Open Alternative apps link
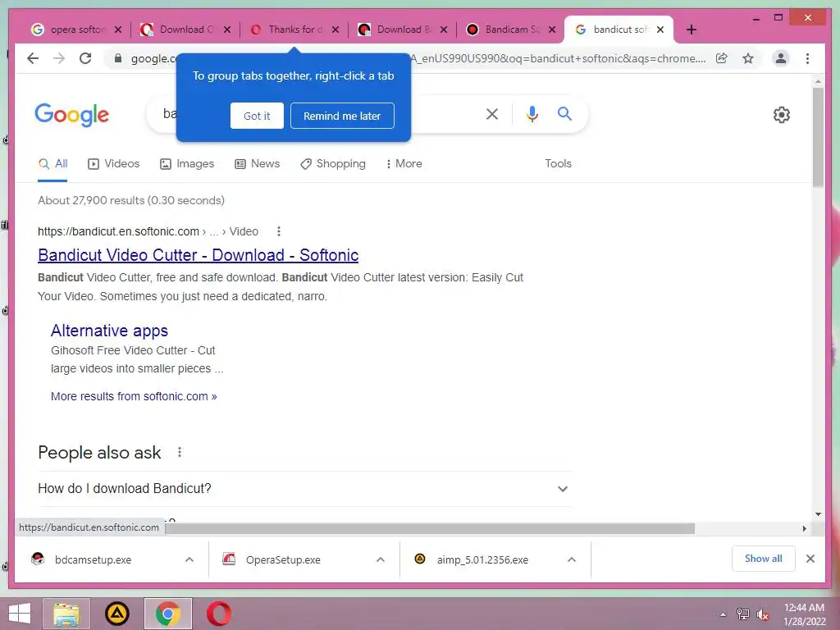This screenshot has width=840, height=630. click(x=109, y=331)
